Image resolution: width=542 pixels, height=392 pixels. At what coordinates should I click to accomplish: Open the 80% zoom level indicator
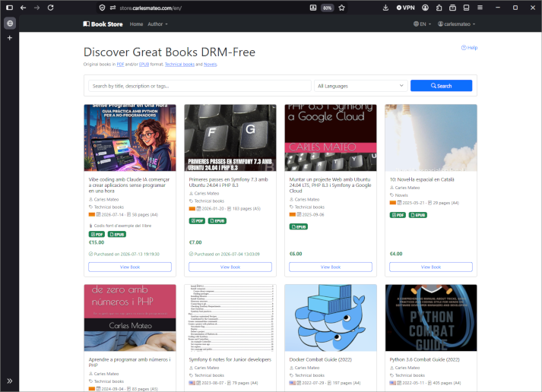pos(327,8)
